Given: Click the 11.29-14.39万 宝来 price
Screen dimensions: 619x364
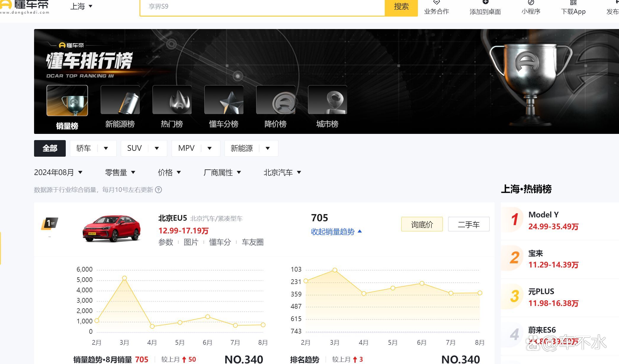Looking at the screenshot, I should [x=554, y=265].
